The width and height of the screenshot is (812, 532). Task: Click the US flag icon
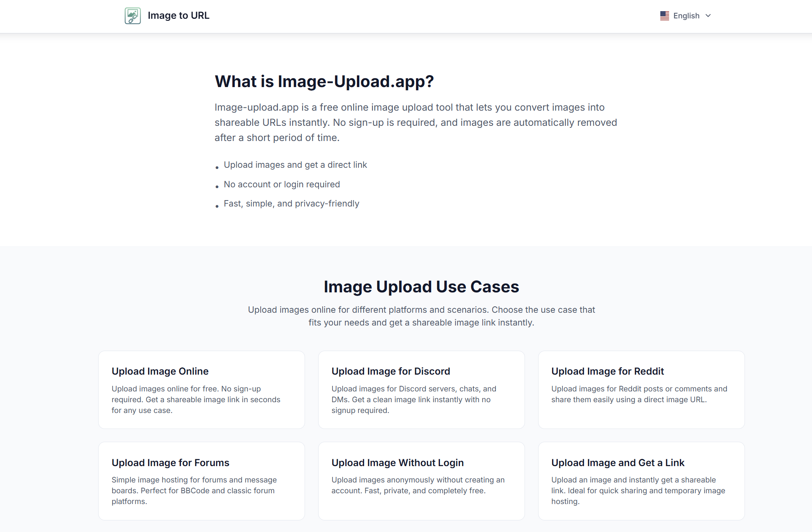point(664,16)
